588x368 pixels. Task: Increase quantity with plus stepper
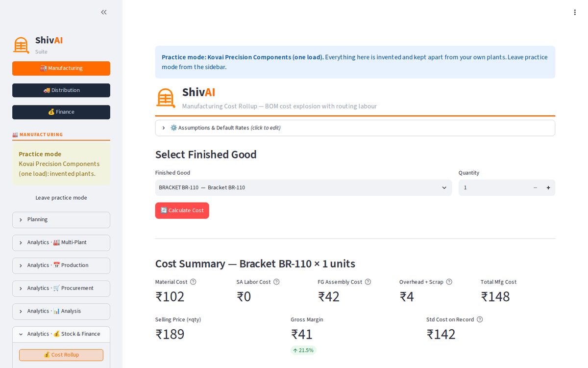[548, 187]
